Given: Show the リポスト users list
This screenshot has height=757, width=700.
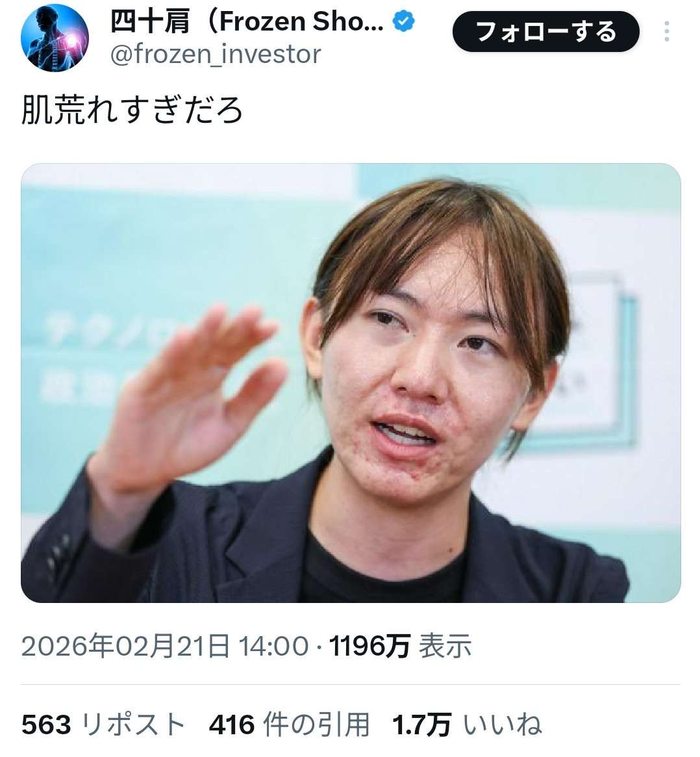Looking at the screenshot, I should coord(133,725).
